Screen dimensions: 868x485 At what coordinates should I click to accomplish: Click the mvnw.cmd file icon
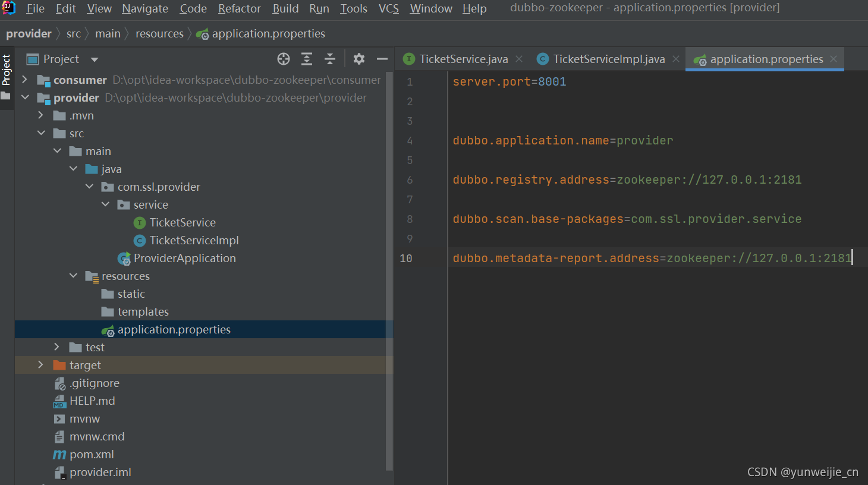[x=59, y=436]
